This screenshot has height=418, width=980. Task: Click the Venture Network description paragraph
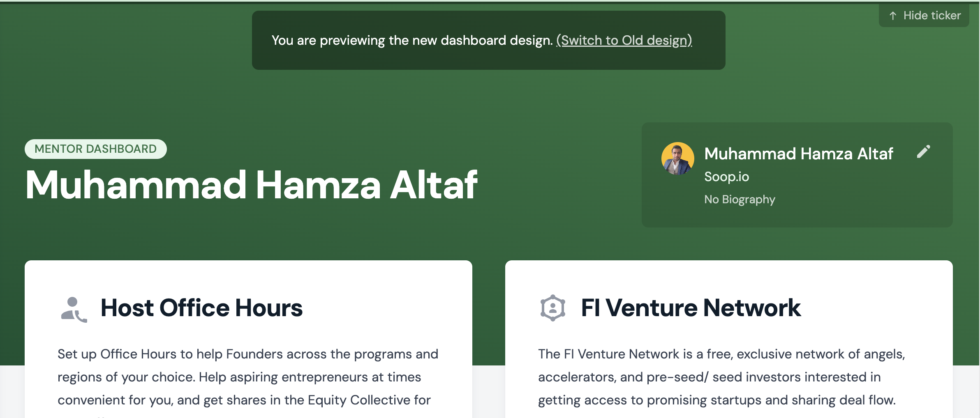tap(722, 377)
